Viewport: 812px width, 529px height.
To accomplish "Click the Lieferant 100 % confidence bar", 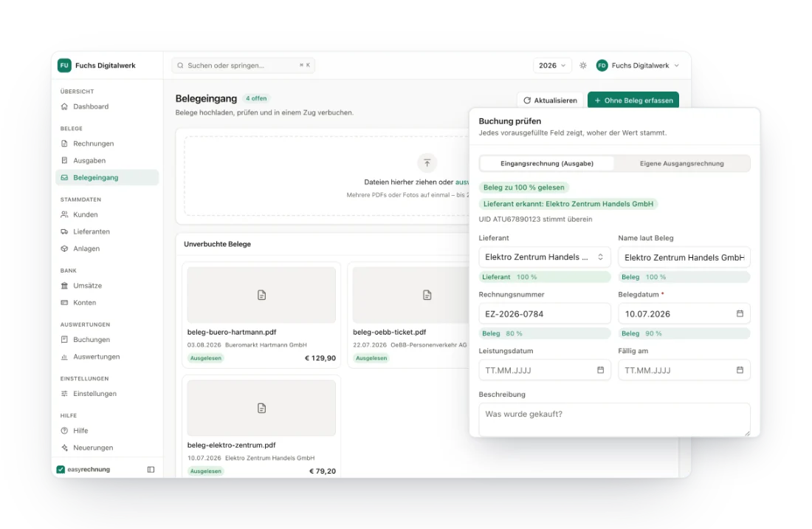I will coord(545,277).
